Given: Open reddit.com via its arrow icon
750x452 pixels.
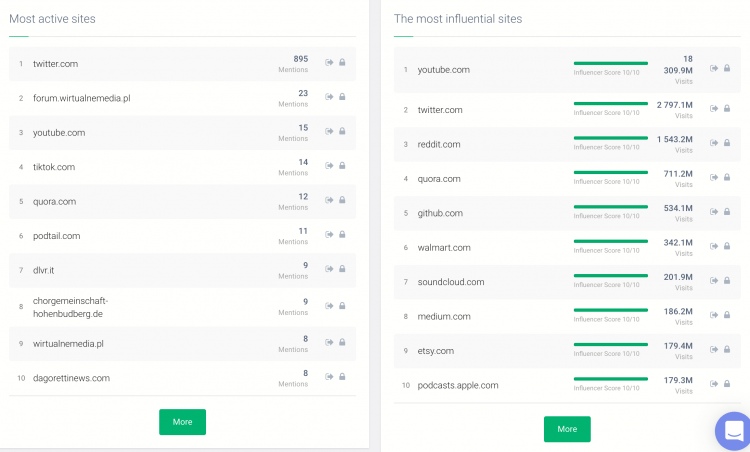Looking at the screenshot, I should [x=714, y=144].
